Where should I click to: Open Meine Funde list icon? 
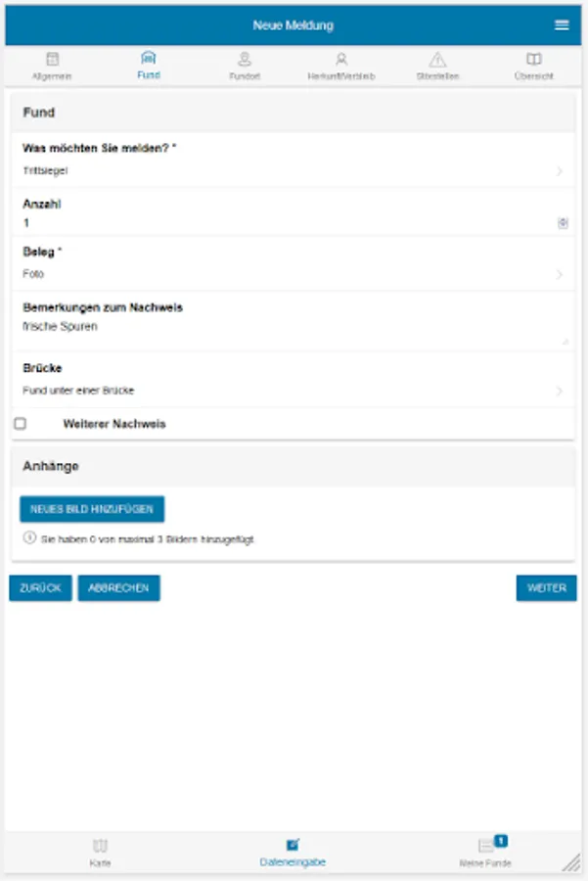[486, 846]
